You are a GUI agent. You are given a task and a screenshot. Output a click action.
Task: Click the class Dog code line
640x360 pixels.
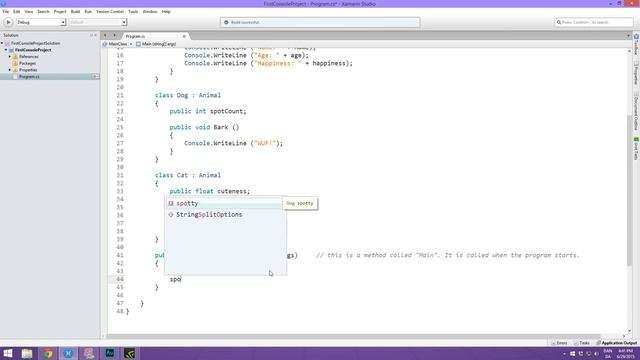188,95
